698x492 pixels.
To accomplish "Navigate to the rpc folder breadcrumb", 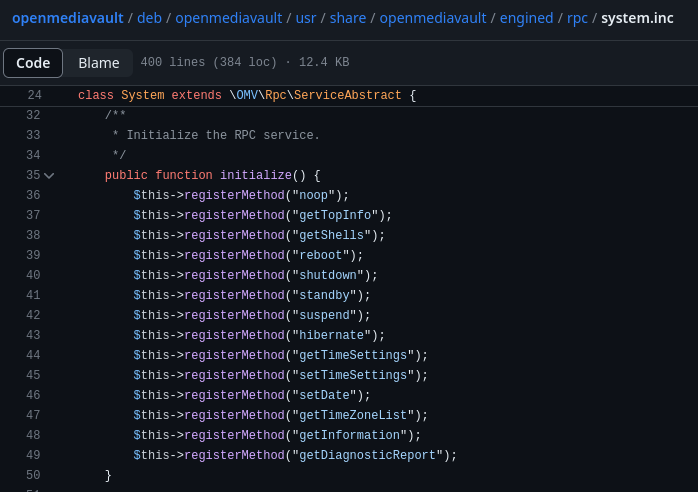I will pos(577,18).
